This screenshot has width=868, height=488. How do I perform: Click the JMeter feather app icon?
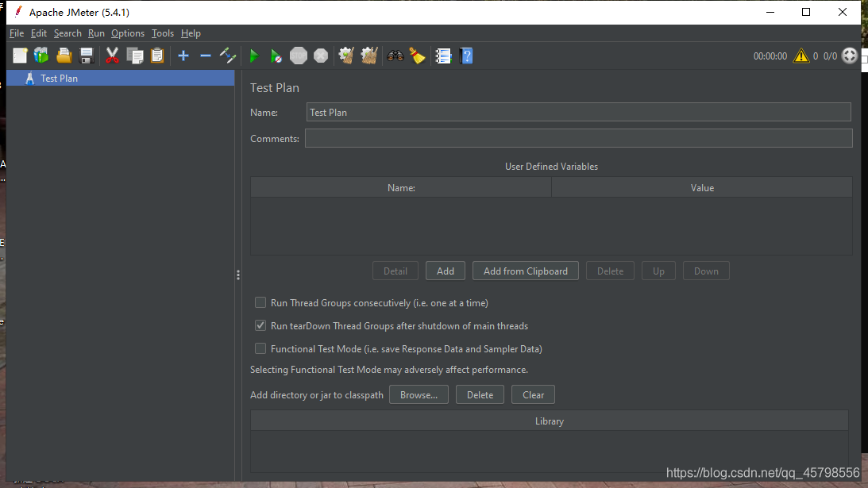18,12
